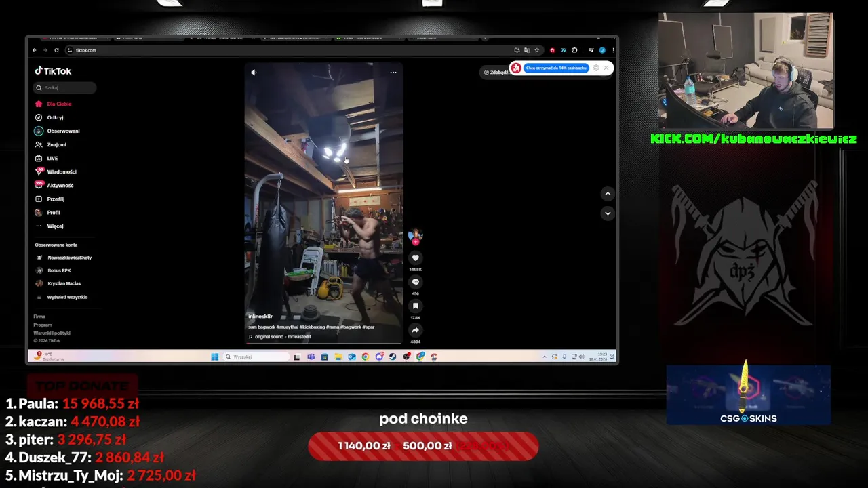Click Wyświetl wszystkie to show all accounts
This screenshot has width=868, height=488.
coord(62,297)
